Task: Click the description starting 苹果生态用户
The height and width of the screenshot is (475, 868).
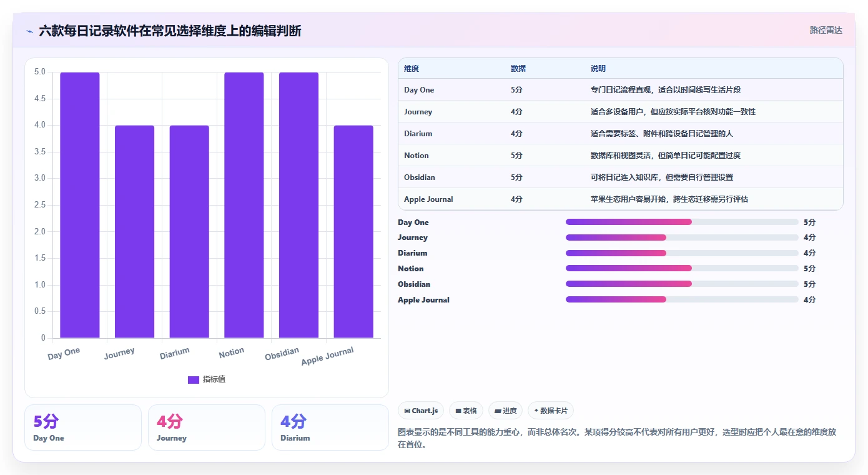Action: [x=669, y=199]
